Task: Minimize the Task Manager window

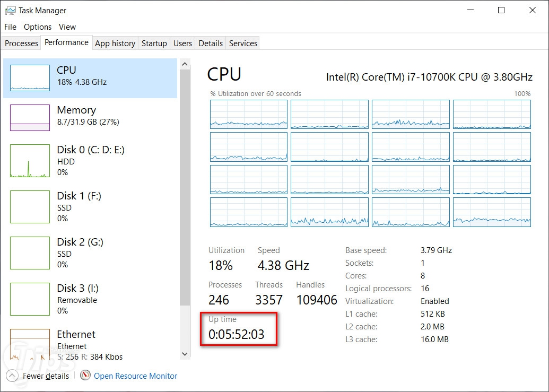Action: (470, 10)
